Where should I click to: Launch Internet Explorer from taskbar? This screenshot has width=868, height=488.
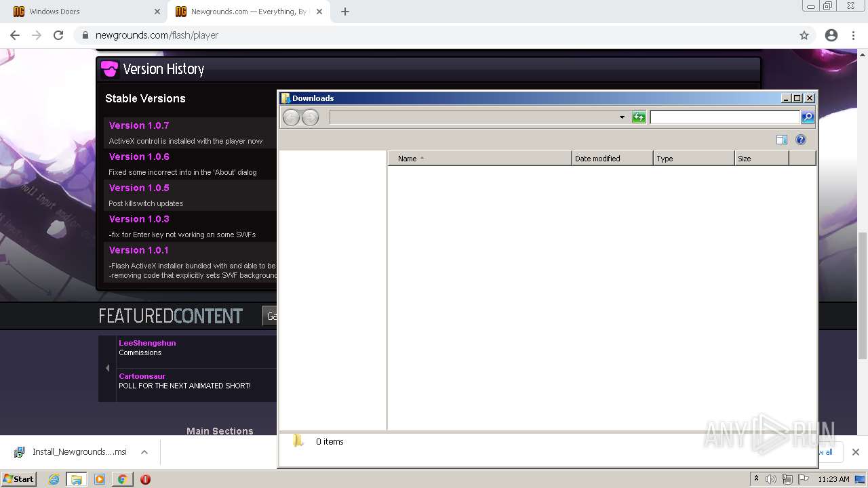pos(54,479)
